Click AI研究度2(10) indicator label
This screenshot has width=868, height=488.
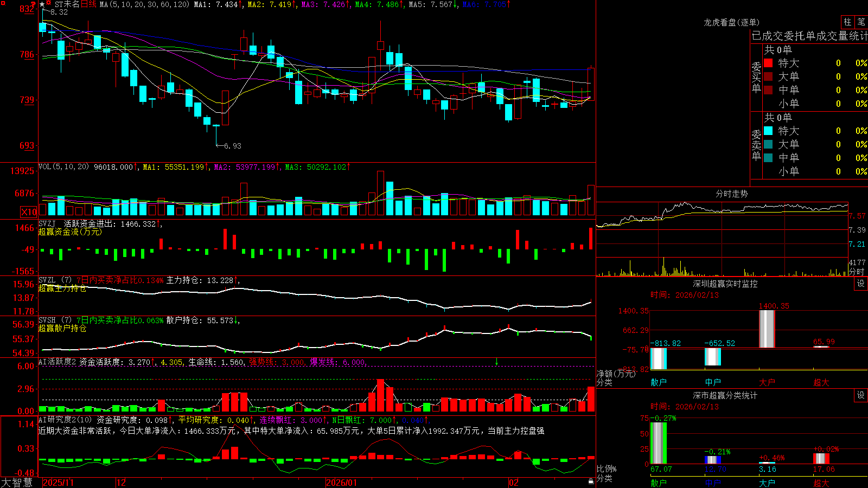tap(65, 420)
